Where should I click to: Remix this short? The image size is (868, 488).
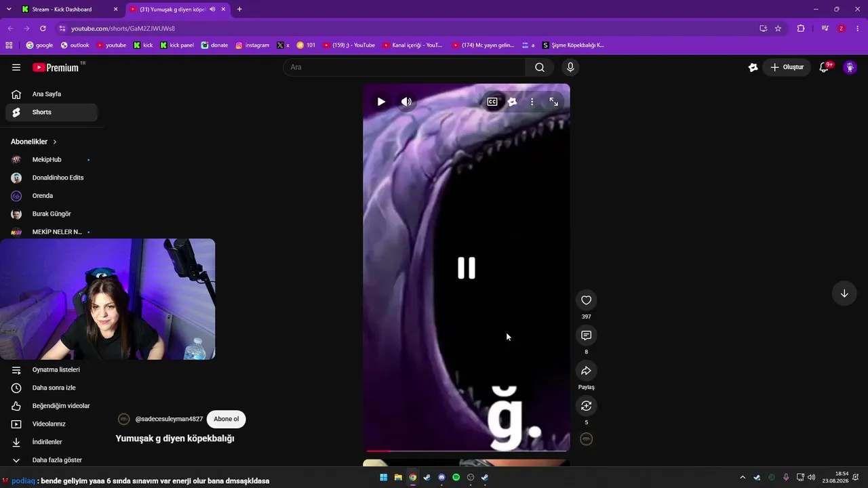click(x=587, y=406)
